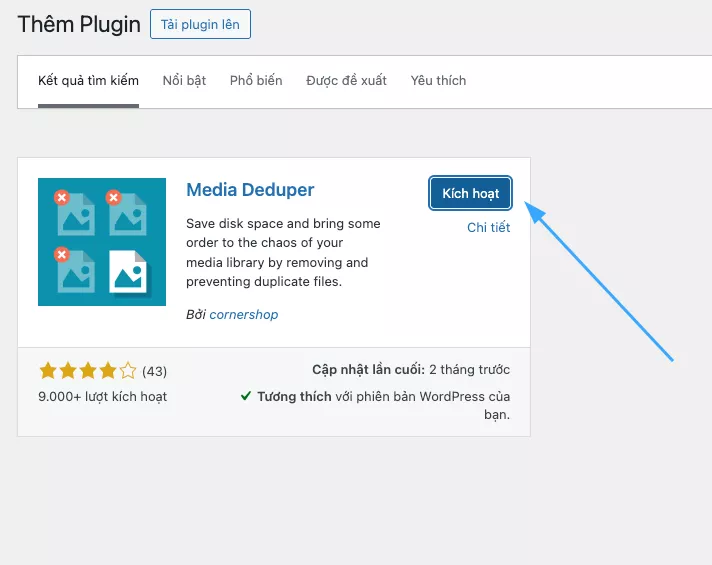Click the Thêm Plugin page heading
The height and width of the screenshot is (565, 712).
point(79,24)
